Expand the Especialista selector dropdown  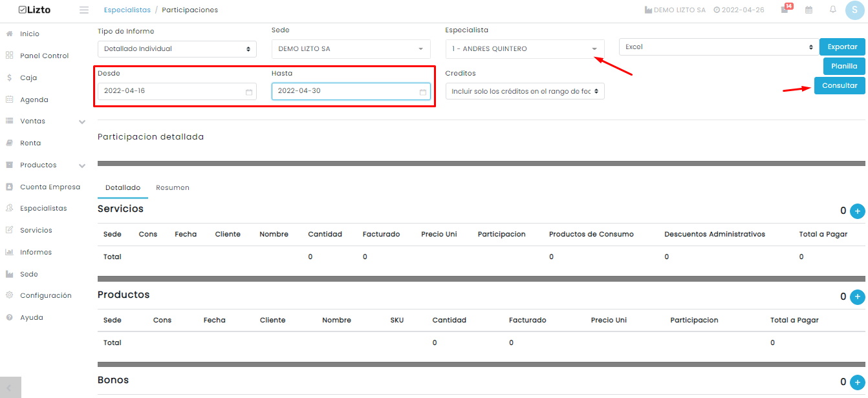525,49
